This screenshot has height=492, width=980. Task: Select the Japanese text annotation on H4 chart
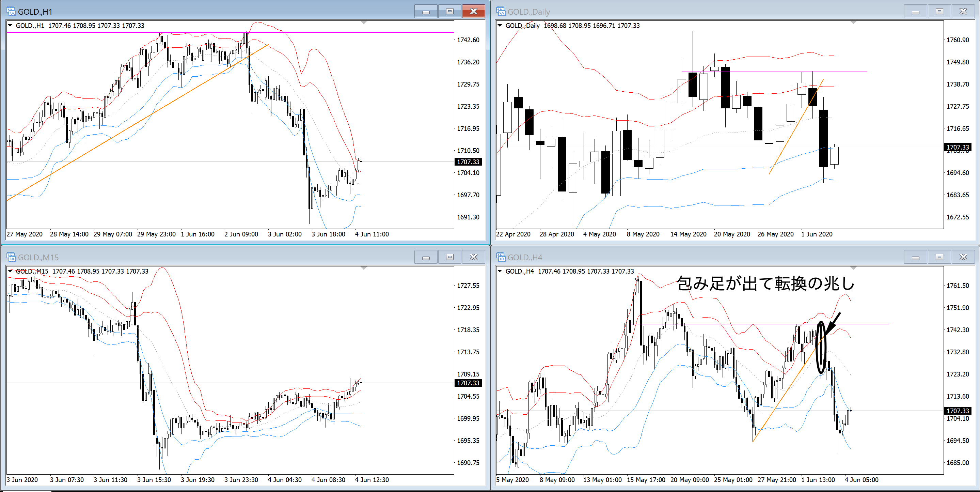[x=765, y=284]
